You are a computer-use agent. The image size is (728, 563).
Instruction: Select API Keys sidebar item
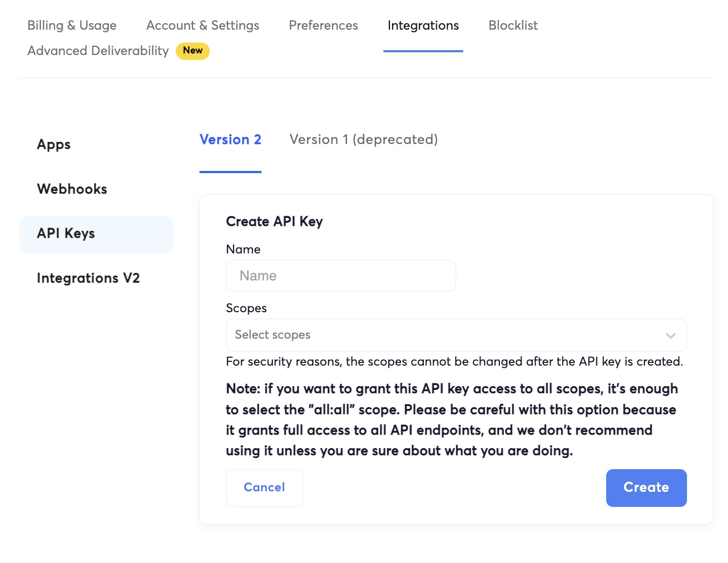[x=97, y=234]
